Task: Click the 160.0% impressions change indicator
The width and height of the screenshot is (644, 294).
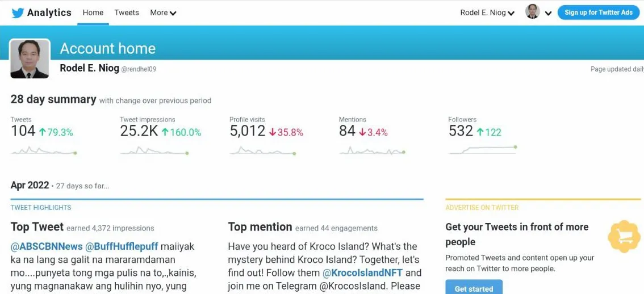Action: (x=181, y=132)
